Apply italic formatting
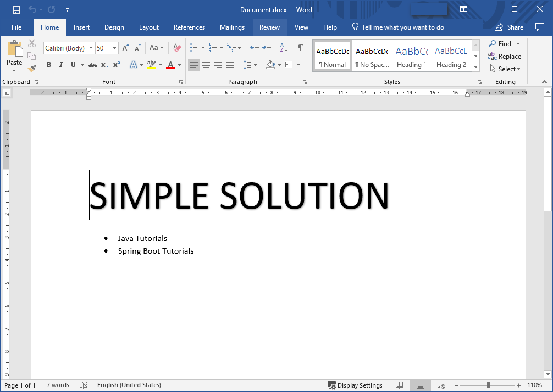 [x=60, y=65]
